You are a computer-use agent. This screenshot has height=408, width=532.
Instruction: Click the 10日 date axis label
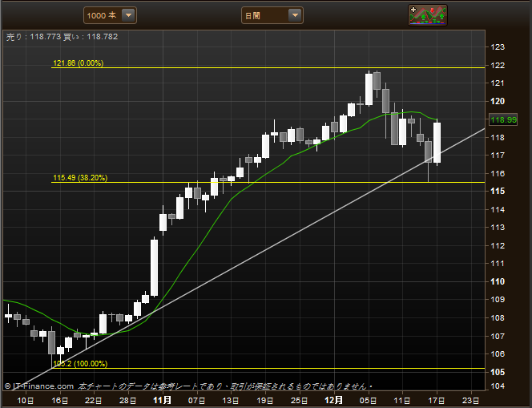[x=25, y=401]
